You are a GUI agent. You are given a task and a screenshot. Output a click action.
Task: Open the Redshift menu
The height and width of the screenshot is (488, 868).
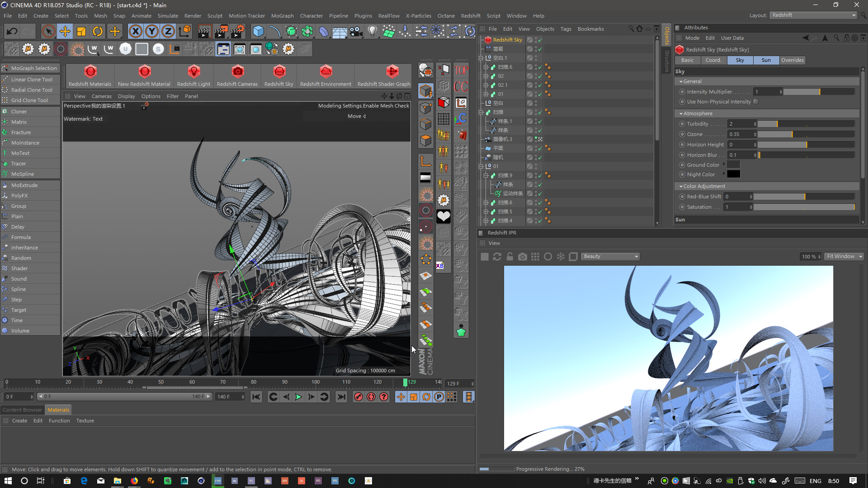pyautogui.click(x=471, y=16)
